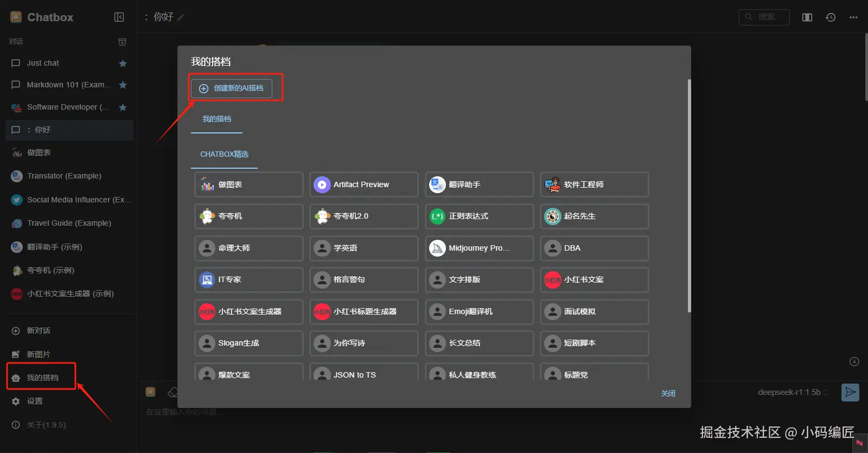Click 创建新的AI搭档 button

point(232,88)
